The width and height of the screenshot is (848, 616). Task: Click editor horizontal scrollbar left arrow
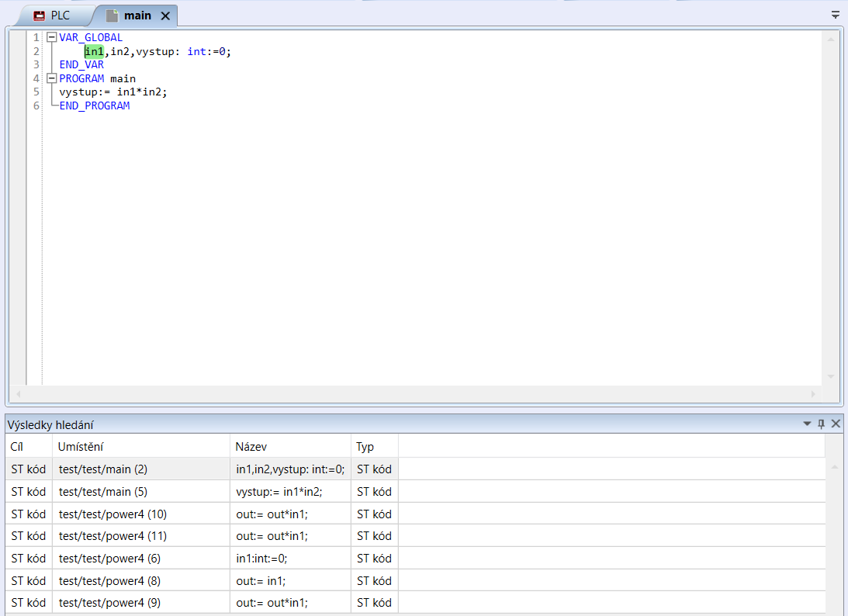point(19,394)
